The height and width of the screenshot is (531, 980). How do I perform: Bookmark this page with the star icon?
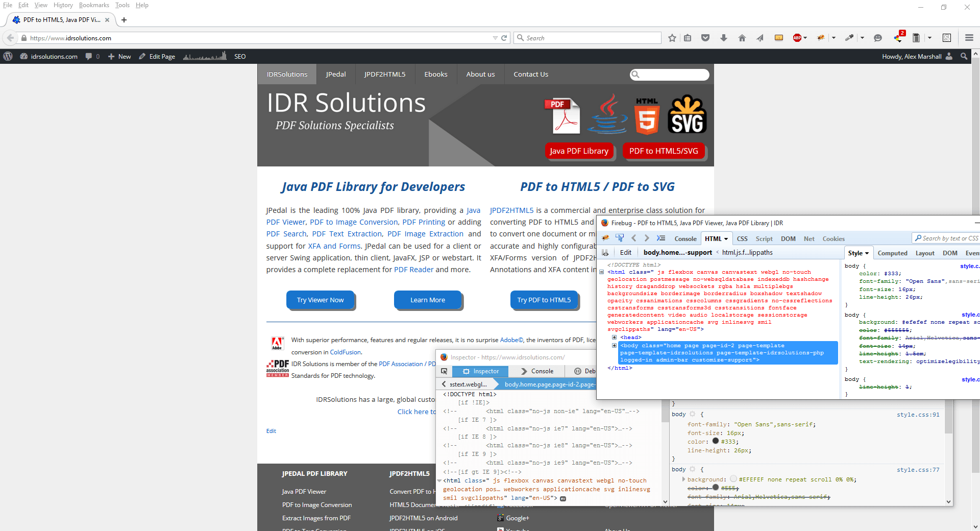(672, 38)
